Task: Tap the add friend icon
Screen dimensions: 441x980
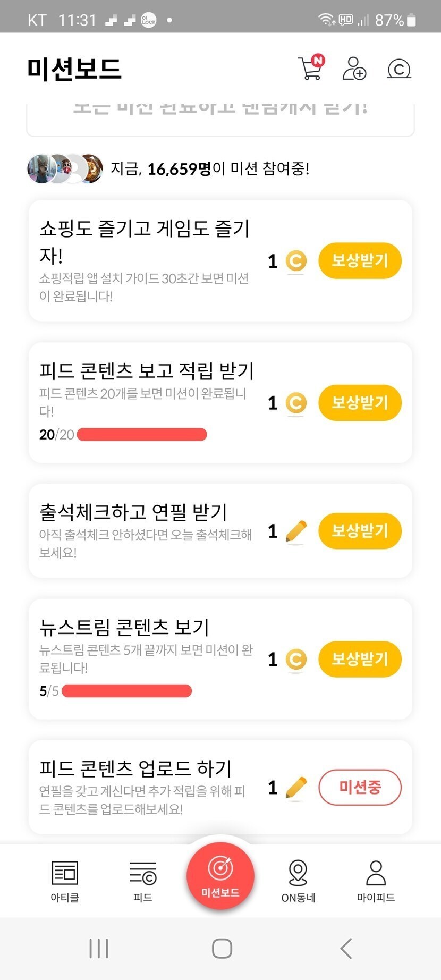Action: 354,69
